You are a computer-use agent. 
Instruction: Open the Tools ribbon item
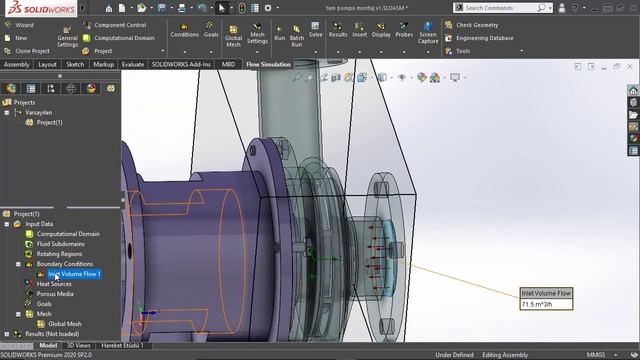coord(458,51)
